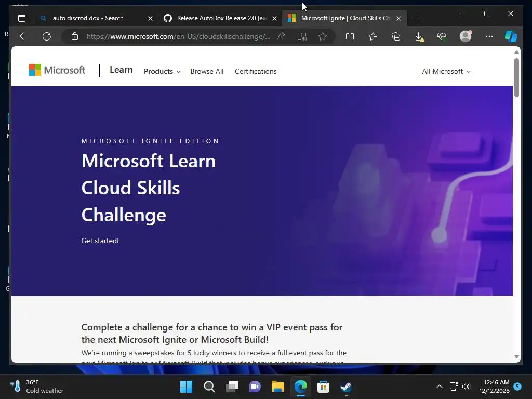Add this page to favorites star
This screenshot has width=532, height=399.
(323, 36)
